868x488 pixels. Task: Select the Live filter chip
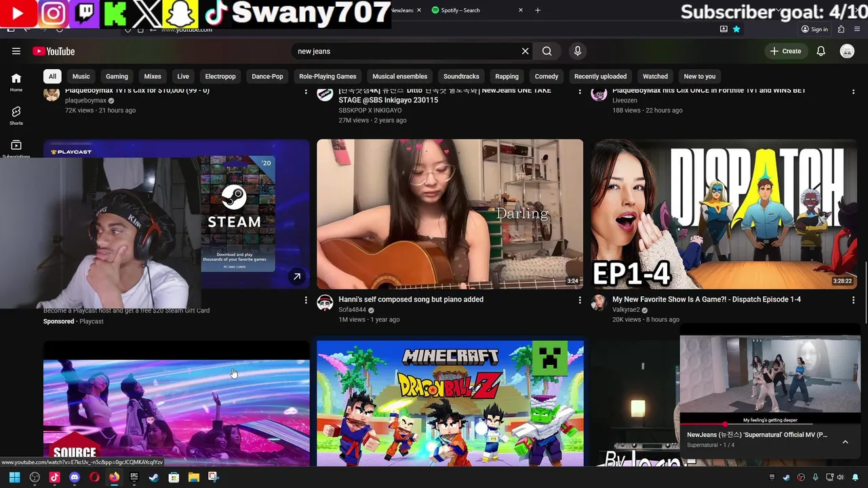point(183,76)
